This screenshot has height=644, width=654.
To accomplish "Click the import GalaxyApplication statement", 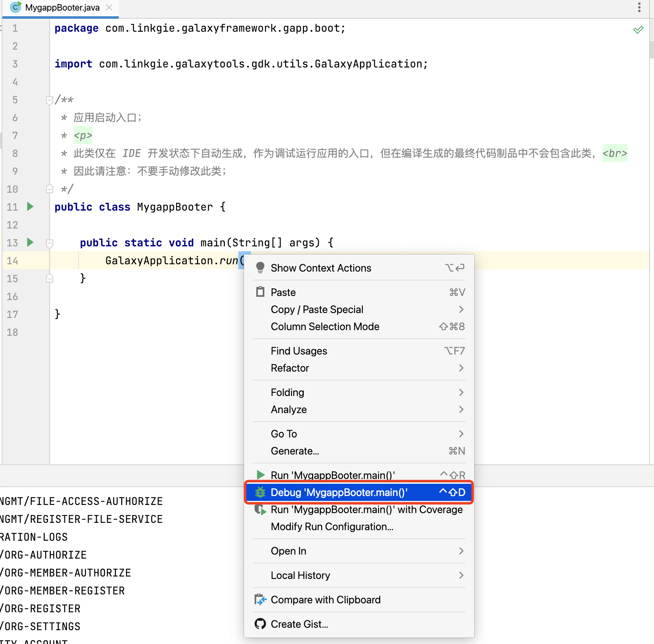I will click(x=241, y=64).
